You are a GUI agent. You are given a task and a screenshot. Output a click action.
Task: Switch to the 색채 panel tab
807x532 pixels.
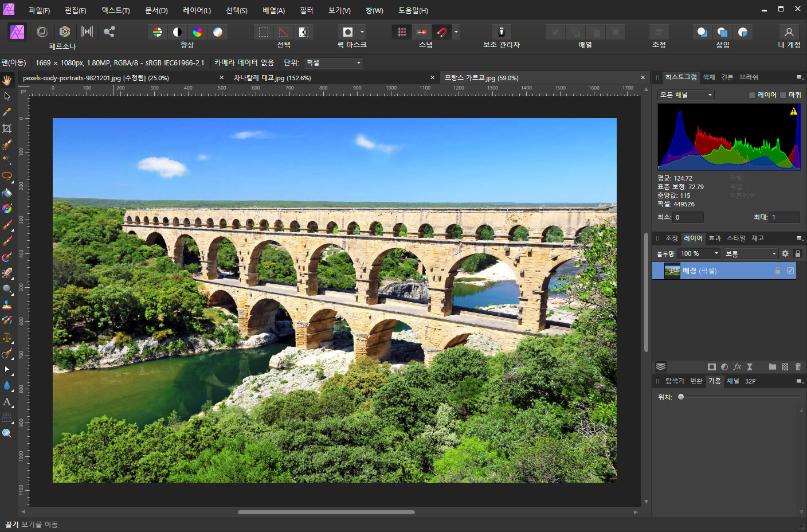point(709,77)
